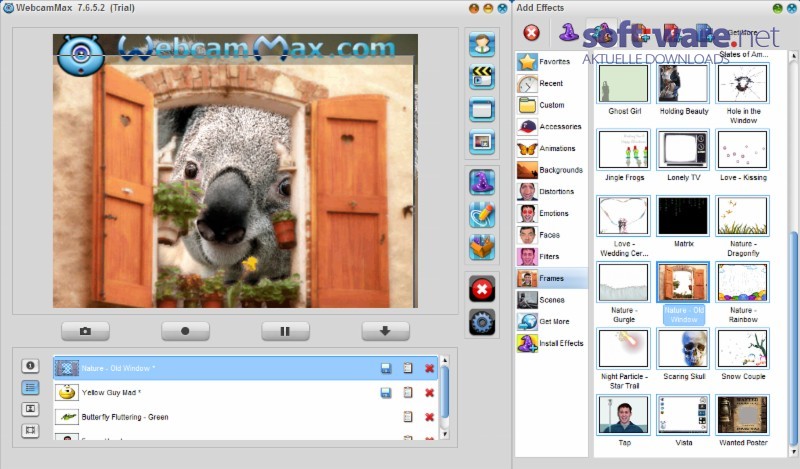800x469 pixels.
Task: Open properties for Nature - Old Window row
Action: [408, 368]
